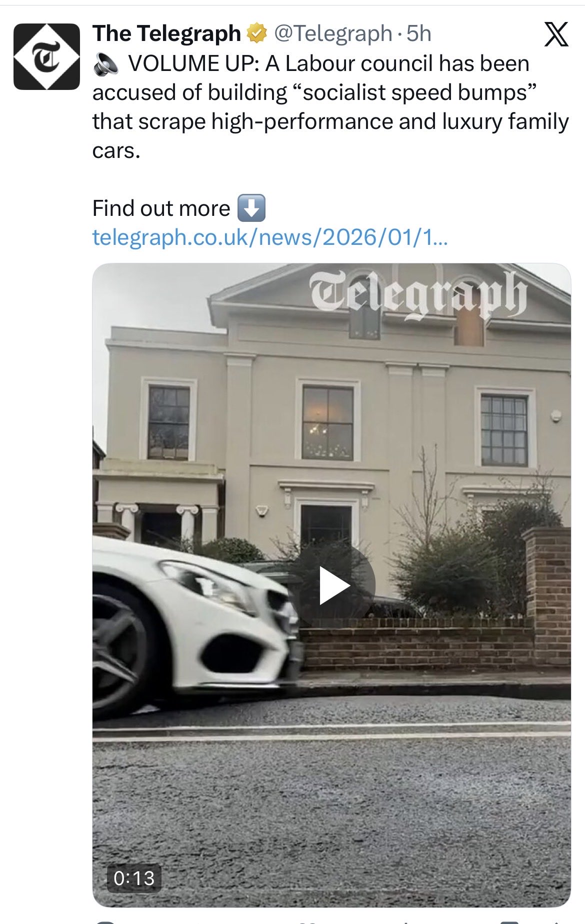Image resolution: width=585 pixels, height=924 pixels.
Task: Open The Telegraph profile avatar
Action: 46,56
